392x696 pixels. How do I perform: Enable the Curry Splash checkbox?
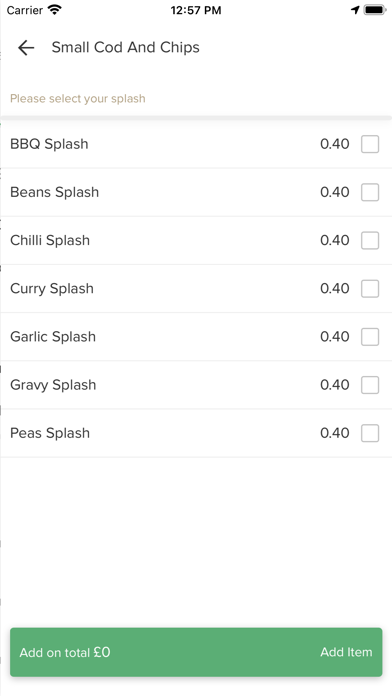tap(370, 289)
